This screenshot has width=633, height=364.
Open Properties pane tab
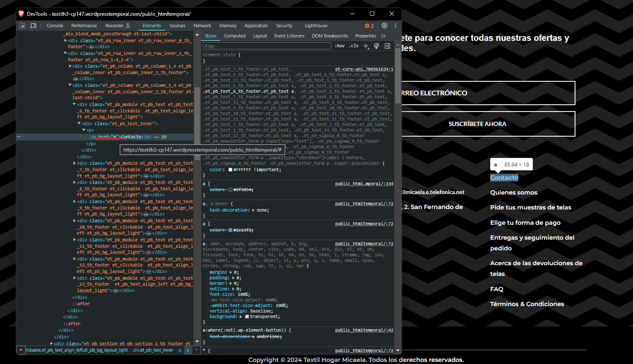[366, 36]
